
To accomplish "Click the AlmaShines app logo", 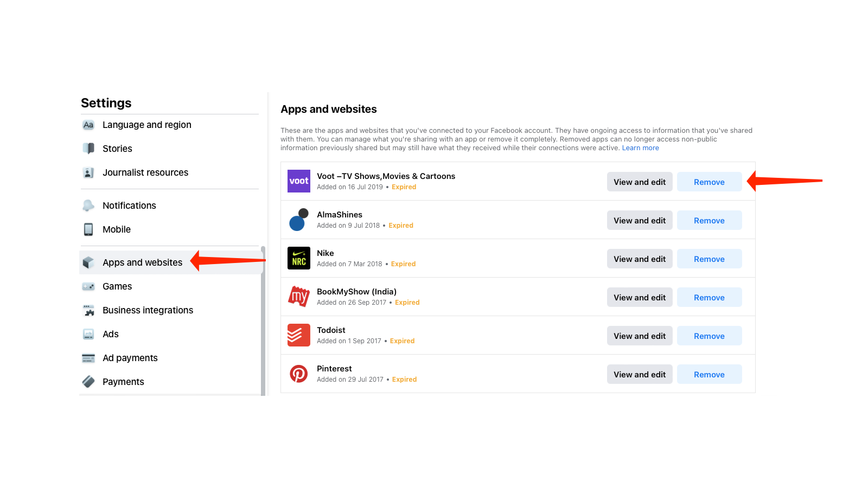I will [x=299, y=220].
